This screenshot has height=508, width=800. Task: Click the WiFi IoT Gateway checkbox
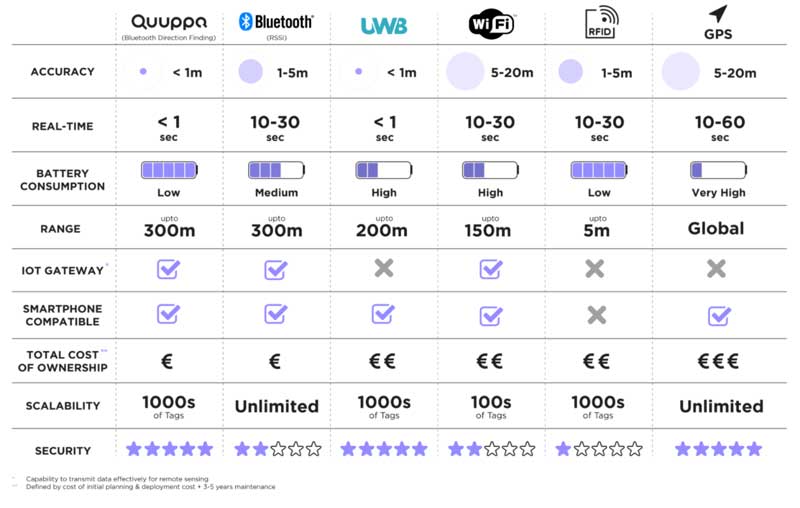pyautogui.click(x=491, y=268)
